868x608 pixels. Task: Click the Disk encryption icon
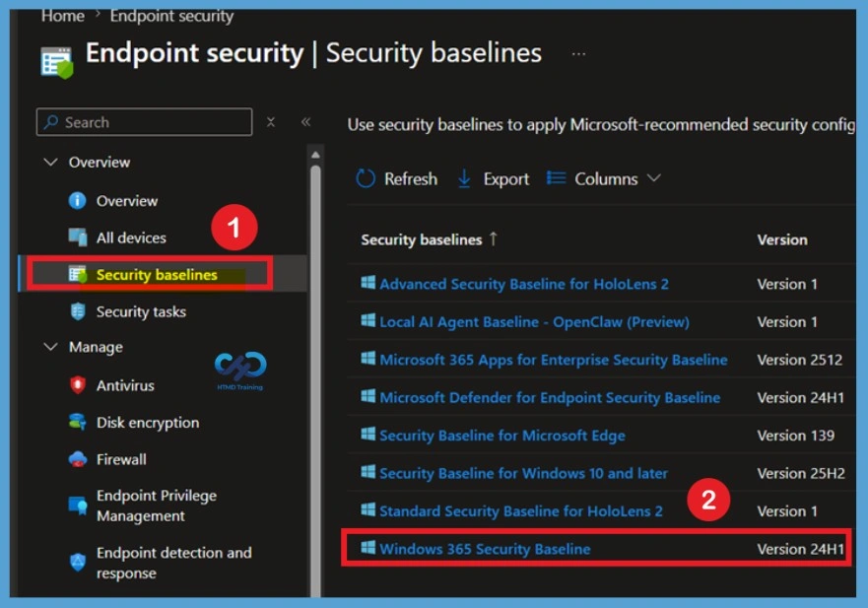pos(78,422)
